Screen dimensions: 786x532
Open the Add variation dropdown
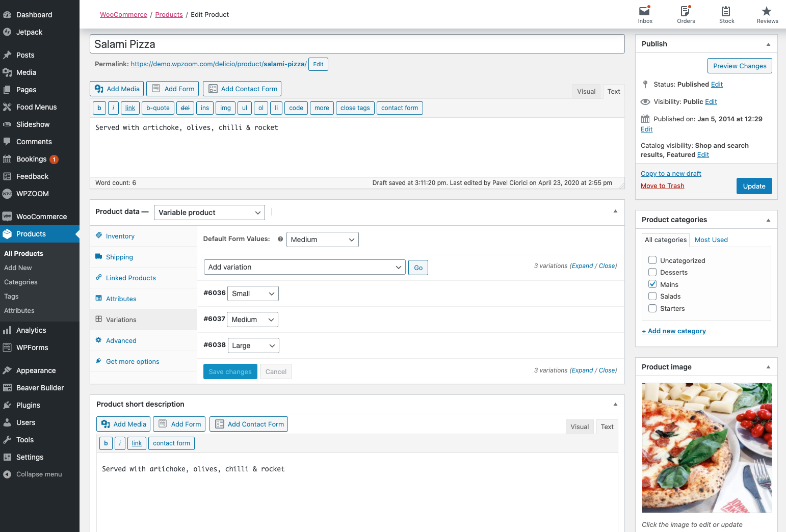(x=305, y=267)
